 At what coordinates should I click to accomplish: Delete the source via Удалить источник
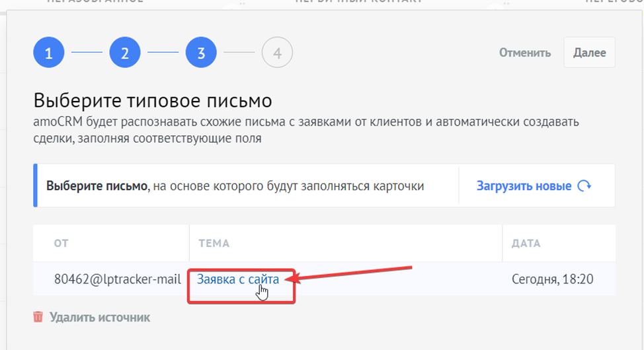pyautogui.click(x=100, y=317)
